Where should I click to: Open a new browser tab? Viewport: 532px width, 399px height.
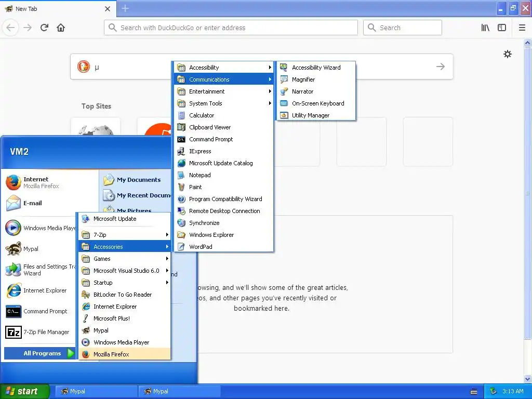[125, 8]
